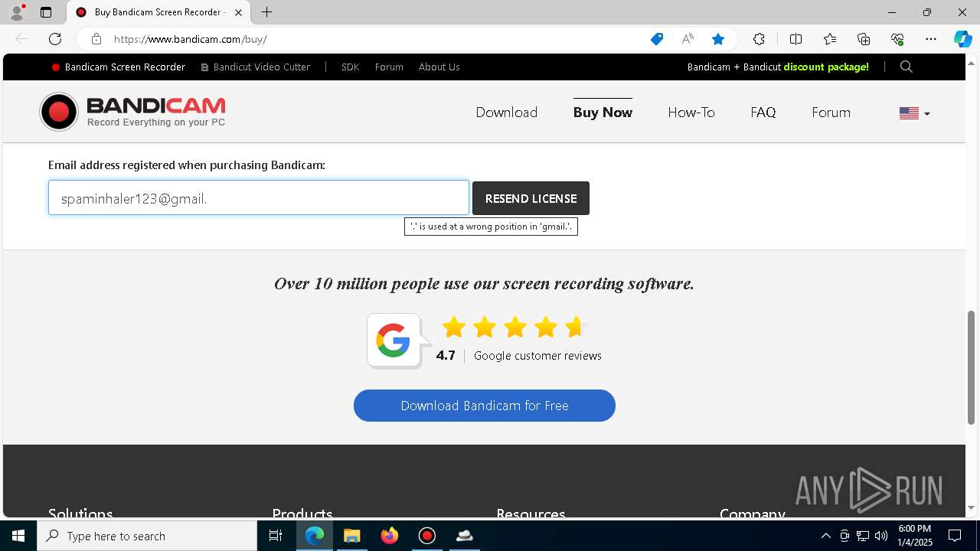Select the Buy Now menu item
Image resolution: width=980 pixels, height=551 pixels.
point(603,112)
